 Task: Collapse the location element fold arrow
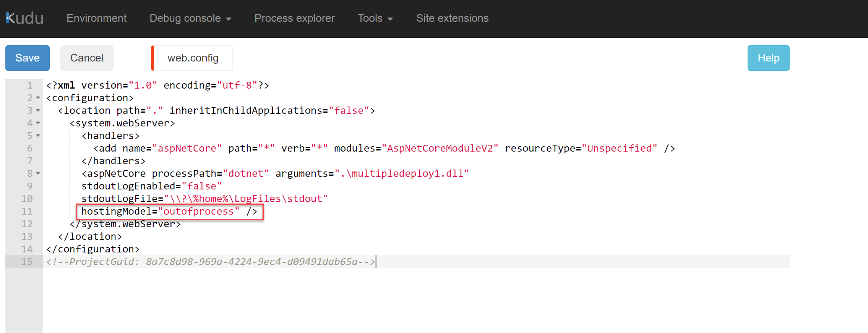(38, 111)
